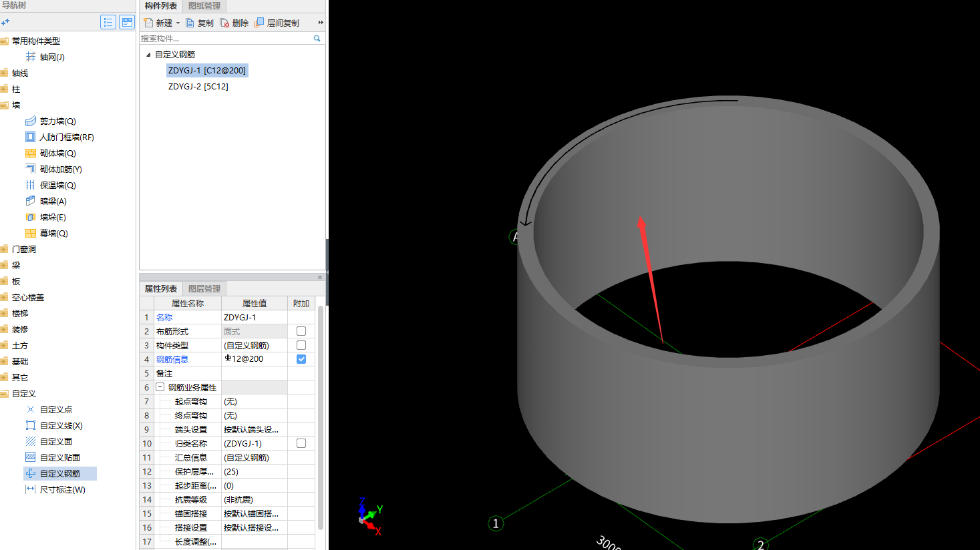980x550 pixels.
Task: Click 抗震等级 value (非抗震)
Action: [255, 499]
